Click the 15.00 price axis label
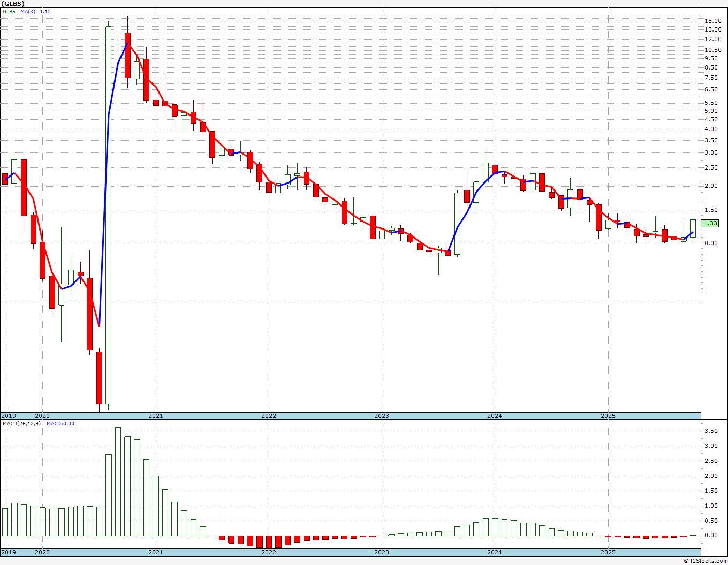728x565 pixels. 712,21
